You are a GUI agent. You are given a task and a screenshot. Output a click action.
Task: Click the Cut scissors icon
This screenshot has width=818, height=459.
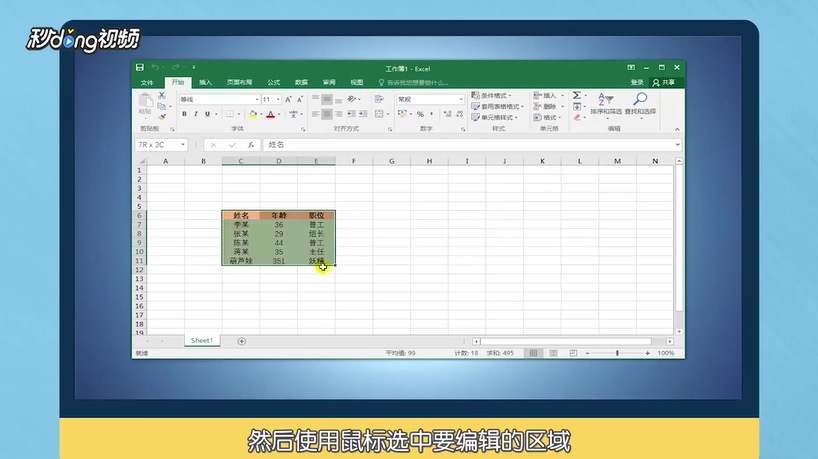pos(162,95)
